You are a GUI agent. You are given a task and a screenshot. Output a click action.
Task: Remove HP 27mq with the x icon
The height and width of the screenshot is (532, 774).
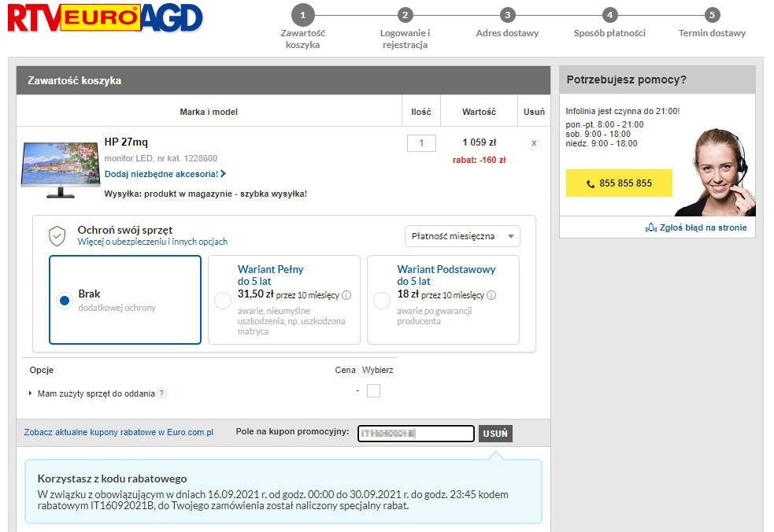pos(534,143)
